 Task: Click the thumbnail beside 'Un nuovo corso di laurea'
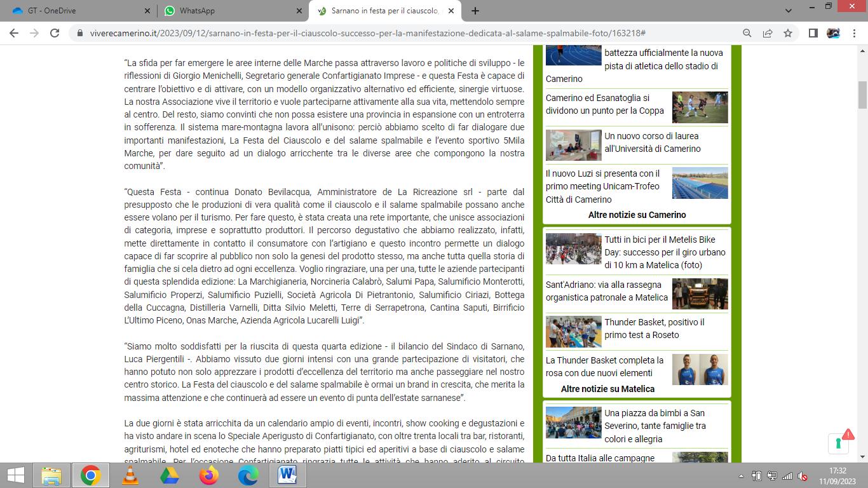[x=574, y=145]
